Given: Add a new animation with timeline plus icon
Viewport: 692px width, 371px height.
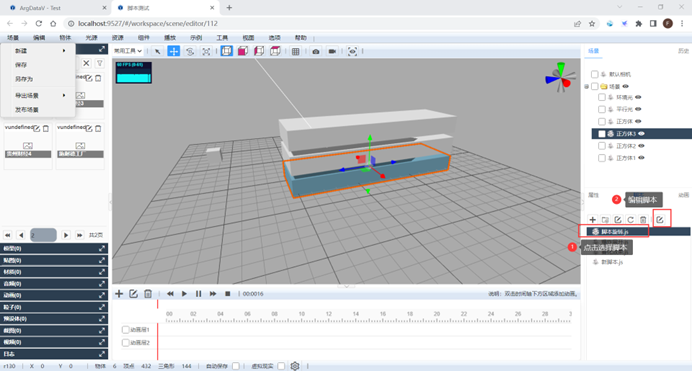Looking at the screenshot, I should [x=119, y=294].
